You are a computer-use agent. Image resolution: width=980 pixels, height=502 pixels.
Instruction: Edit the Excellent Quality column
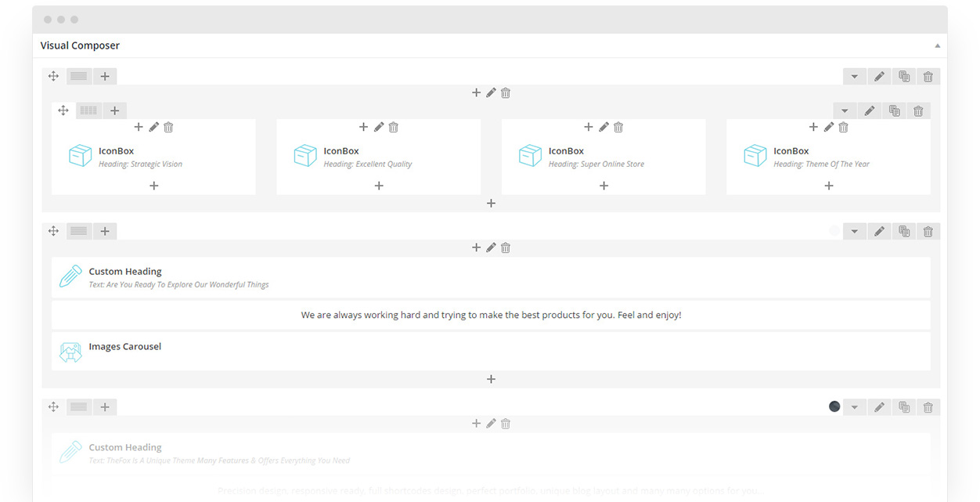[x=379, y=127]
